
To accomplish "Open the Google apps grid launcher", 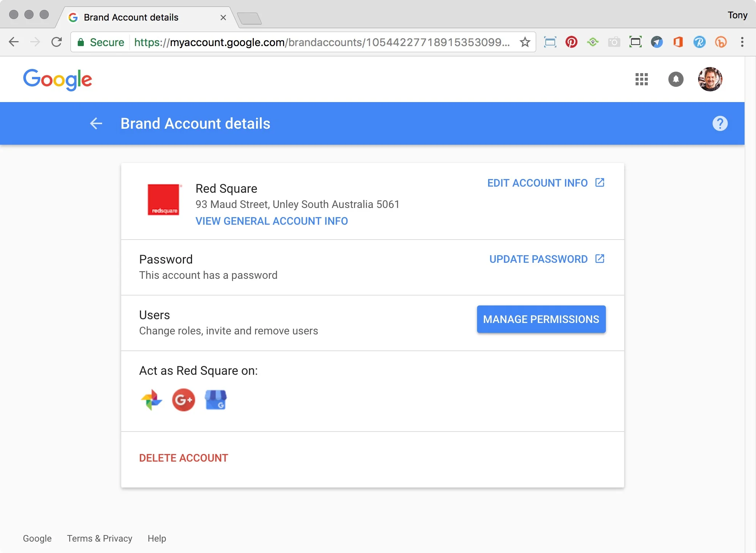I will click(642, 79).
